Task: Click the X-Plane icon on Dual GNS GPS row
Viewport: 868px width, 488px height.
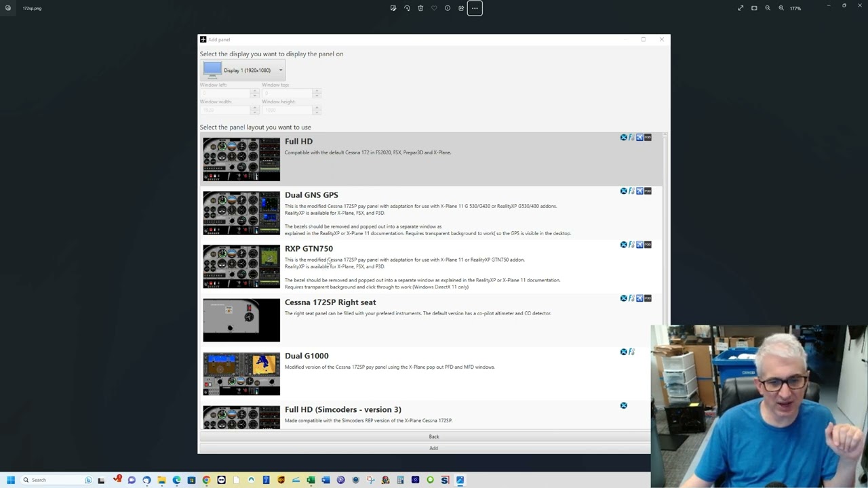Action: (624, 191)
